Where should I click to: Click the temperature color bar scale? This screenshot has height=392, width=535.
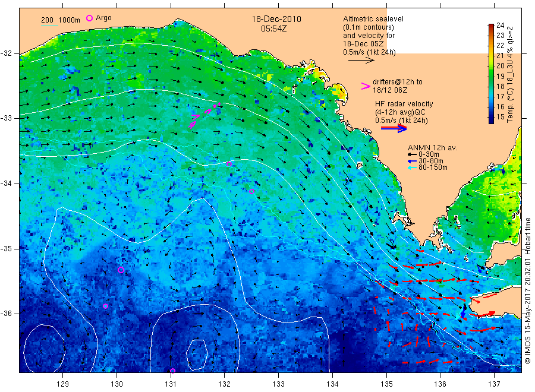(491, 74)
